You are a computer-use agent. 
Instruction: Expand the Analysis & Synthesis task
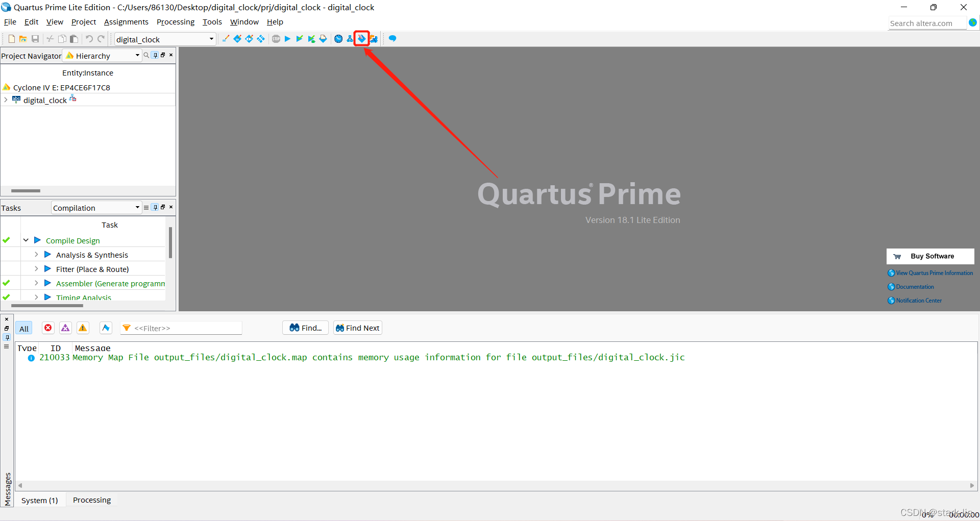36,255
